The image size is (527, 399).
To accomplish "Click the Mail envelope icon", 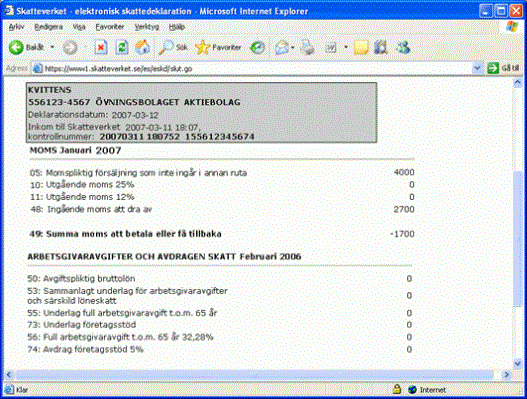I will 282,47.
